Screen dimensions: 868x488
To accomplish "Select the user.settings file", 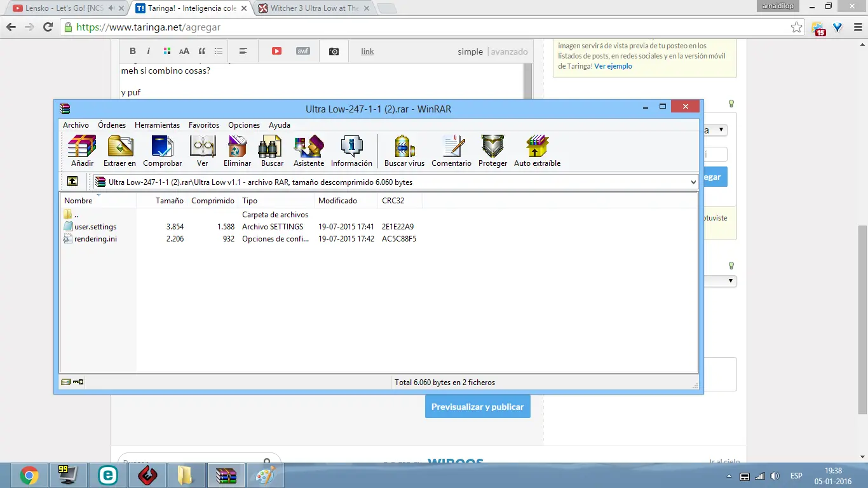I will [x=95, y=227].
